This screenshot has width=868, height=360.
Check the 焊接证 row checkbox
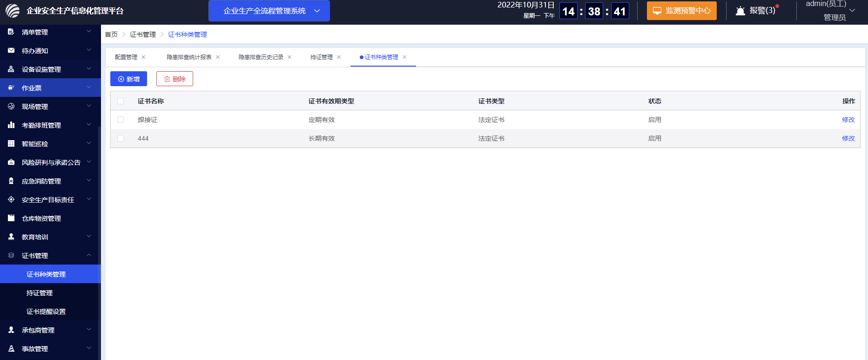[x=121, y=120]
